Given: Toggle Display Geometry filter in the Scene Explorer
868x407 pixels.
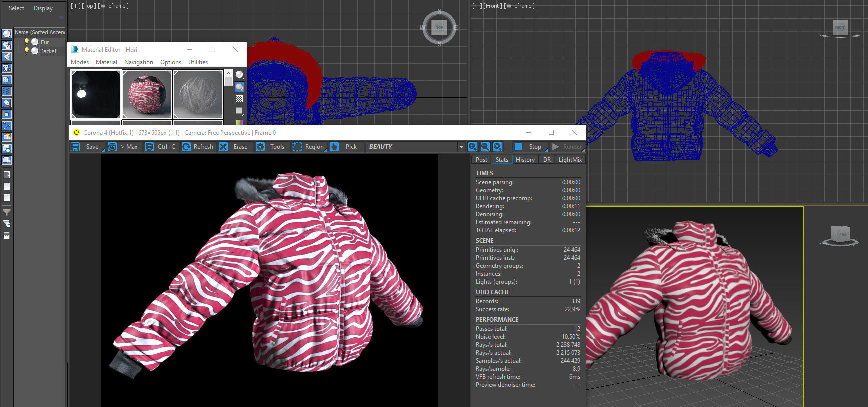Looking at the screenshot, I should pyautogui.click(x=7, y=34).
